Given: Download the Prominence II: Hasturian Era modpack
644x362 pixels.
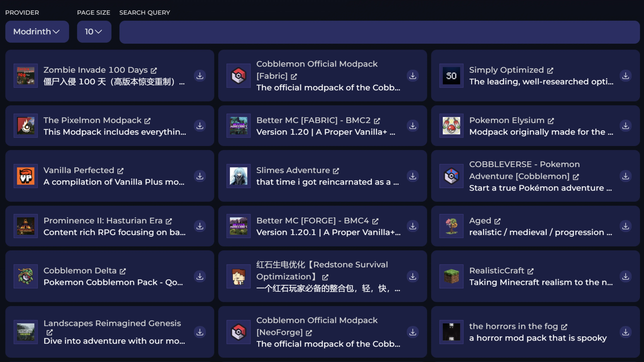Looking at the screenshot, I should [200, 226].
